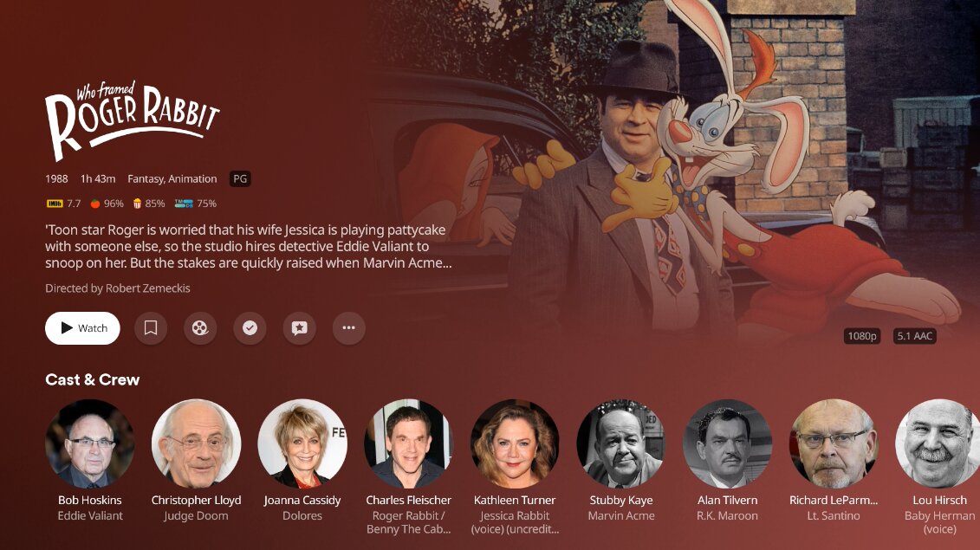The width and height of the screenshot is (980, 550).
Task: Click the Rotten Tomatoes 96% score
Action: point(107,204)
